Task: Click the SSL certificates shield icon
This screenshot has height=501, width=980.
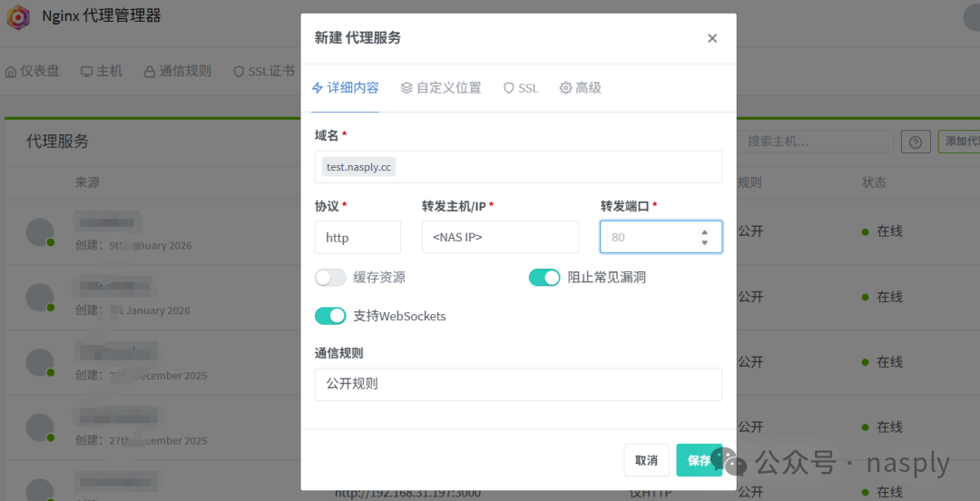Action: (239, 71)
